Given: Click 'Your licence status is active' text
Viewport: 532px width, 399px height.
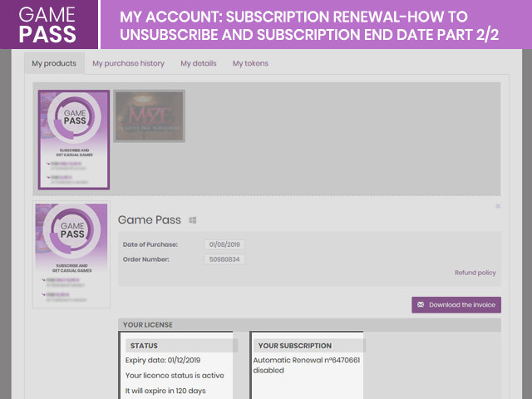Looking at the screenshot, I should [x=175, y=376].
